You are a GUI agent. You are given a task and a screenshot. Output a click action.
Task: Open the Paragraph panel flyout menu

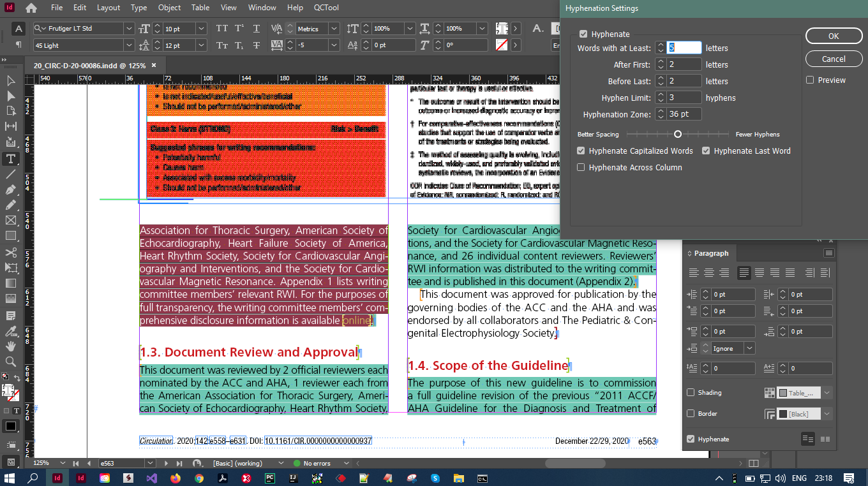pos(828,253)
